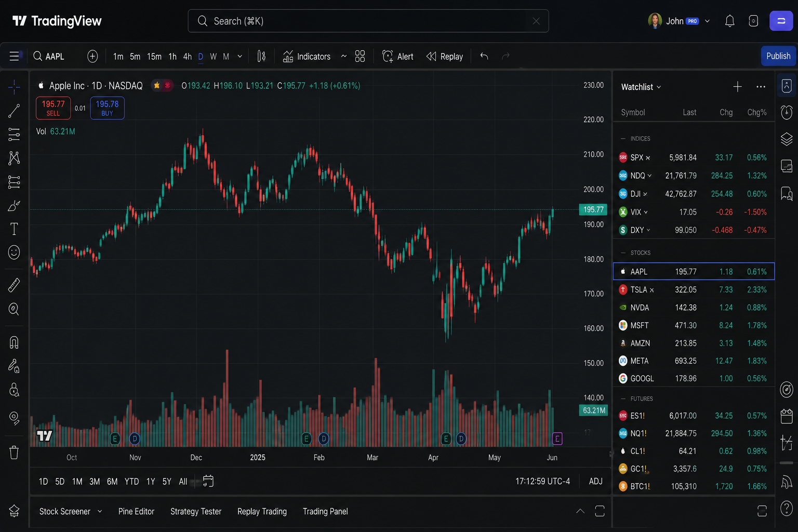Open the Trading Panel tab
Image resolution: width=798 pixels, height=532 pixels.
coord(325,511)
